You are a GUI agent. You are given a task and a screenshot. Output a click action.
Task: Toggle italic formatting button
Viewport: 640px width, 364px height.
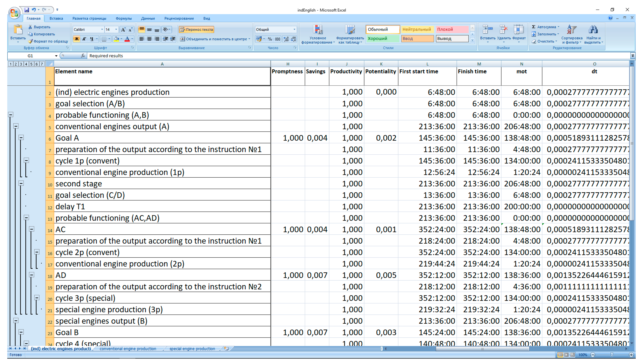click(x=84, y=39)
